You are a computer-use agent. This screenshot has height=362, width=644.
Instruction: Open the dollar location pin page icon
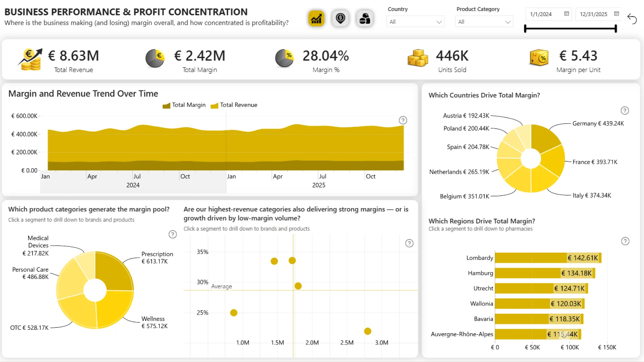pos(340,18)
